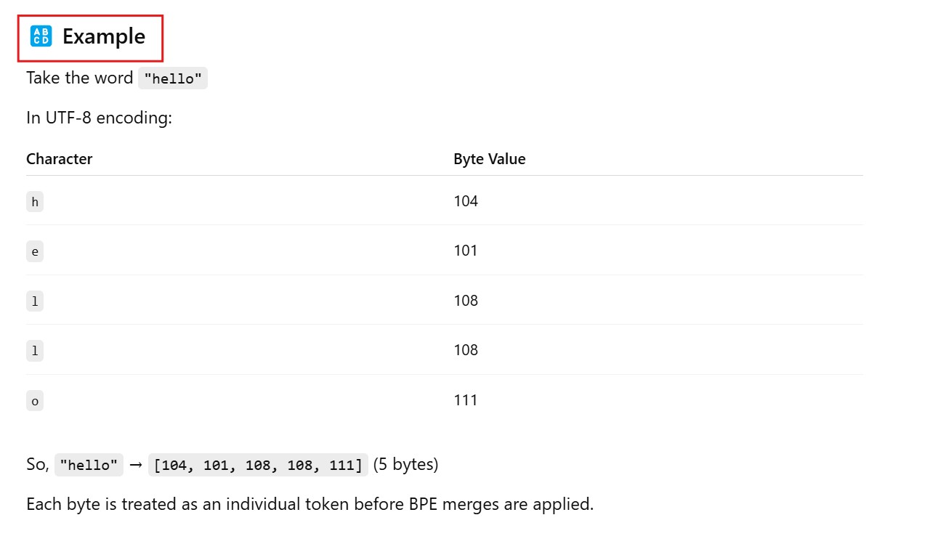Click the 'e' character code cell
Screen dimensions: 946x560
click(x=35, y=252)
